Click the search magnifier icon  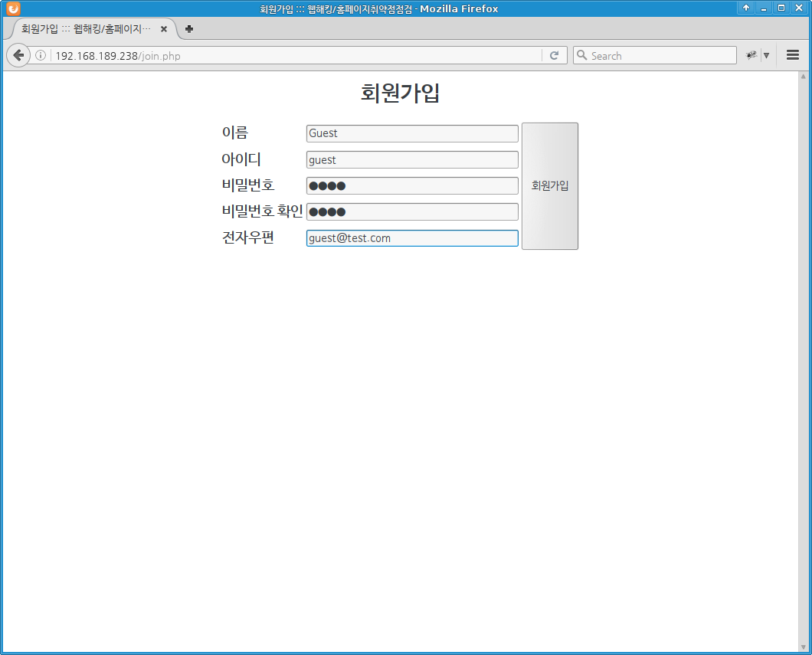(x=582, y=55)
